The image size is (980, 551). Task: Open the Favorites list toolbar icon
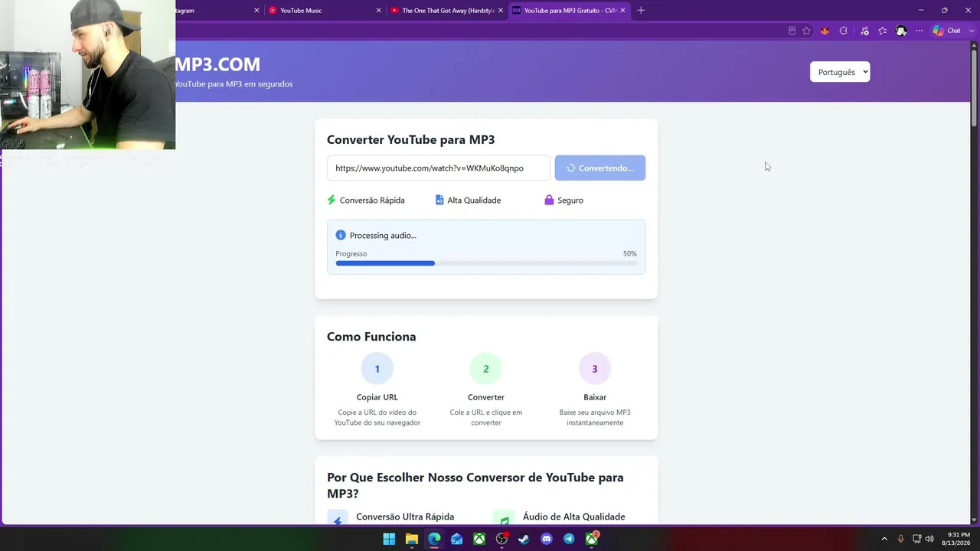point(883,31)
